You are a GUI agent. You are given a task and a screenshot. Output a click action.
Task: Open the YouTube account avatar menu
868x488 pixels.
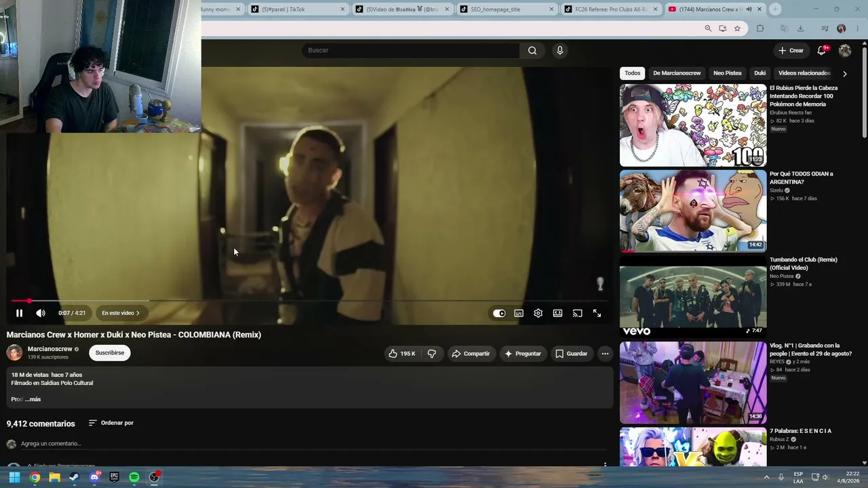[845, 50]
